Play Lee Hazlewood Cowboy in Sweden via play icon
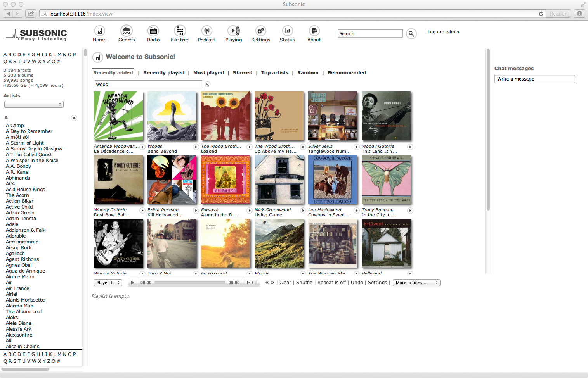588x378 pixels. point(357,211)
